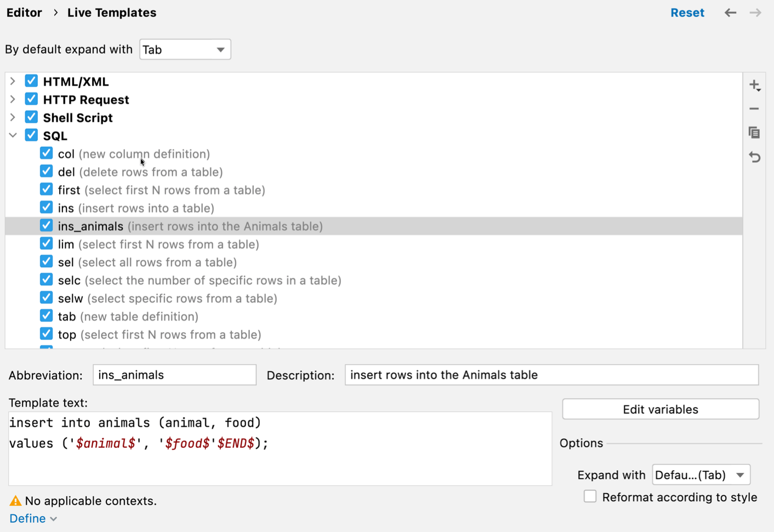Viewport: 774px width, 532px height.
Task: Click the Abbreviation input field
Action: [174, 375]
